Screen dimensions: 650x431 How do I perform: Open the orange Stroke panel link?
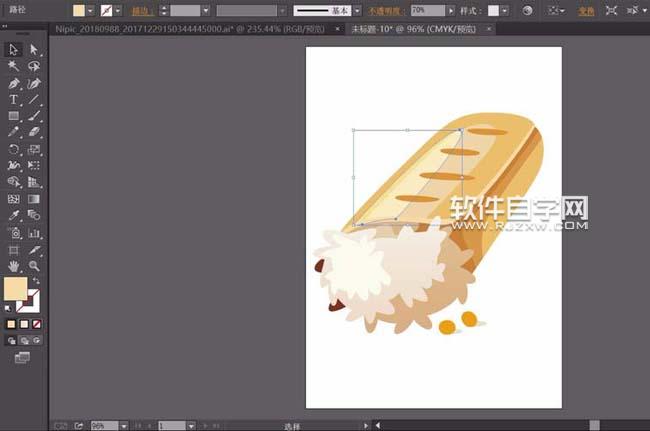tap(142, 11)
